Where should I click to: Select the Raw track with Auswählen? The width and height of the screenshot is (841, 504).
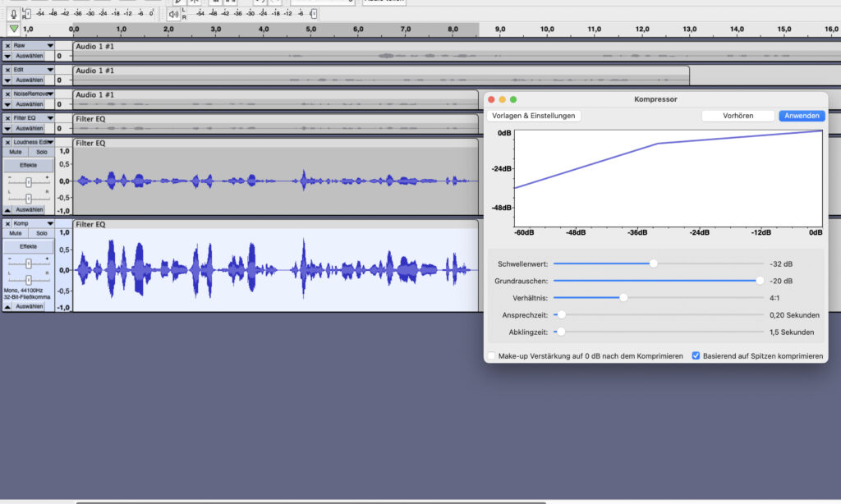(x=30, y=56)
